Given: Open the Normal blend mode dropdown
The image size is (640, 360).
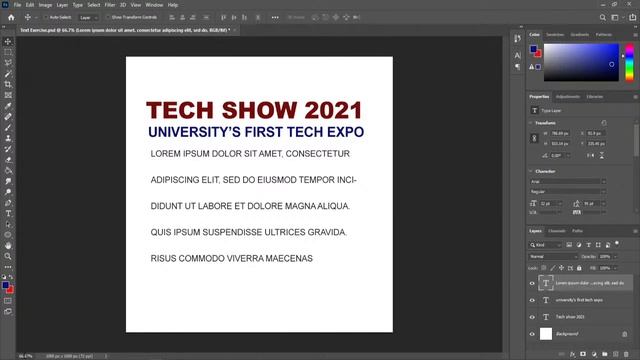Looking at the screenshot, I should 553,256.
